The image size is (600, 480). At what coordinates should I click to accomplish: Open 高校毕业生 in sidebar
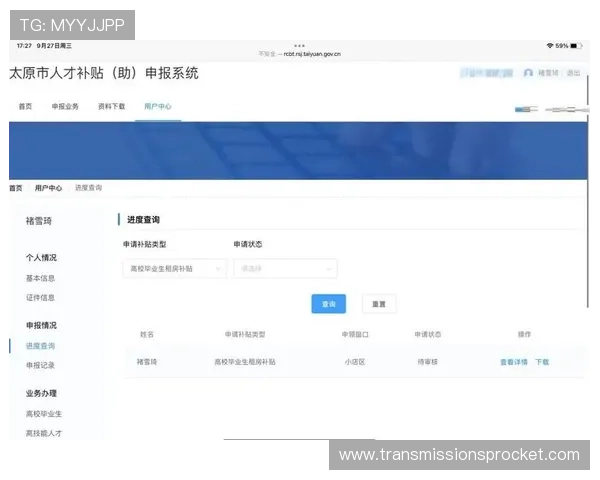(x=44, y=414)
